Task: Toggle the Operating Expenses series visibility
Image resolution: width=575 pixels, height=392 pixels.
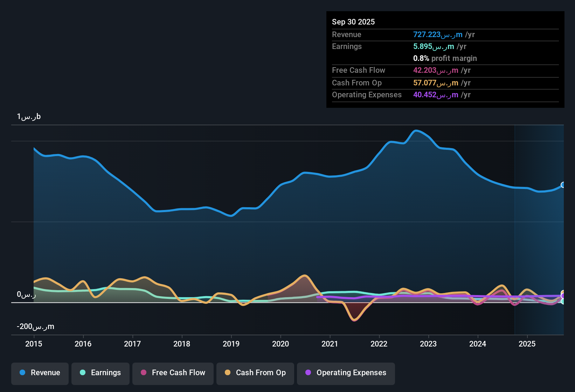Action: (x=346, y=373)
